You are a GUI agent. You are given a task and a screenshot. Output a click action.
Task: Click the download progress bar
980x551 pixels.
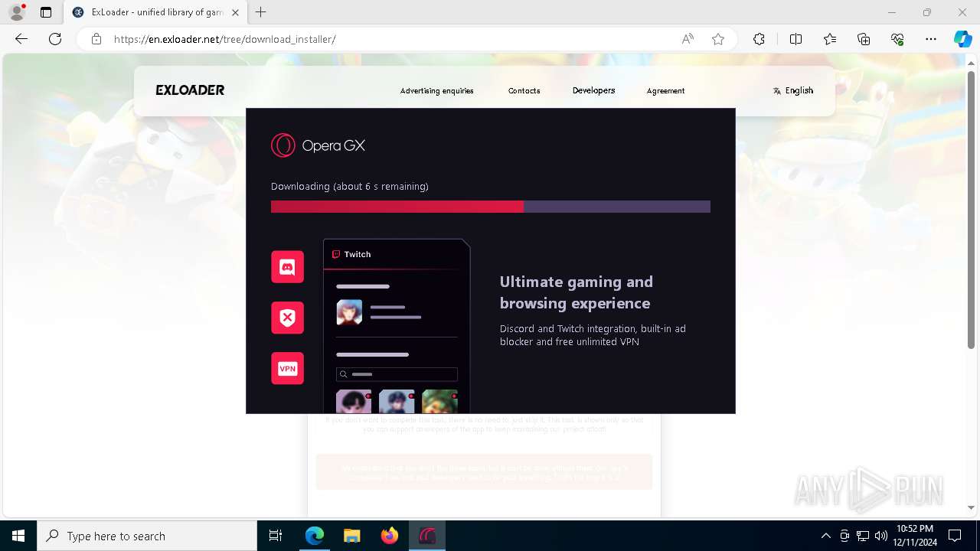pyautogui.click(x=491, y=207)
